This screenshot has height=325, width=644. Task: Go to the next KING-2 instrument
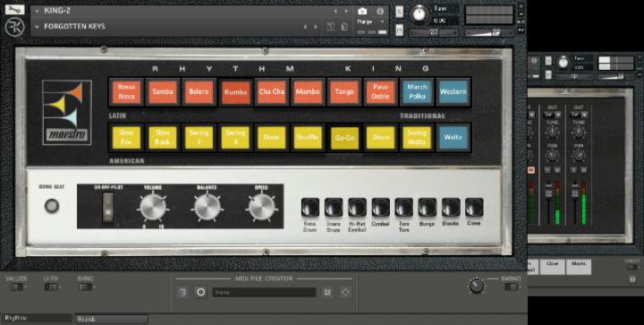click(346, 11)
